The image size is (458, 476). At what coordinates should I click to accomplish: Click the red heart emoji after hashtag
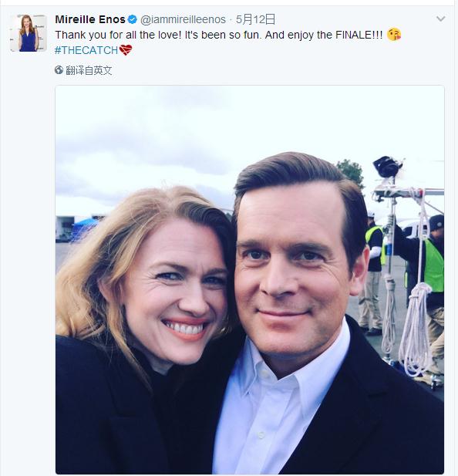click(126, 50)
